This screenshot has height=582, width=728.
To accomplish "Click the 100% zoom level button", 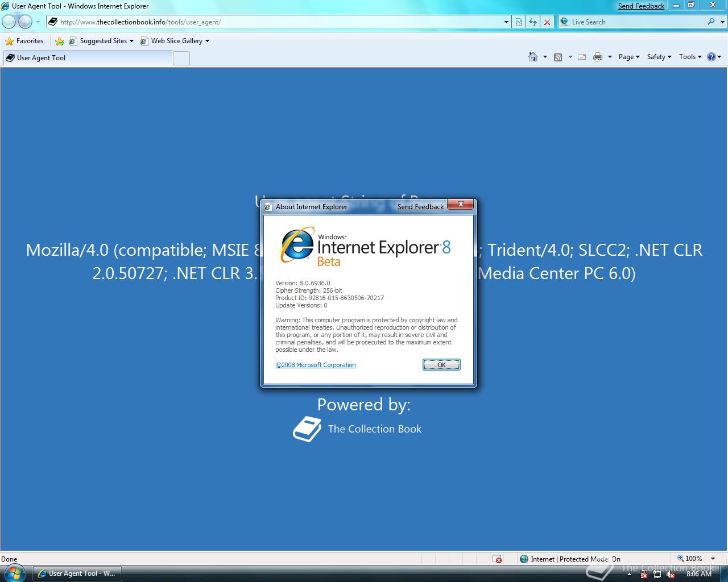I will 689,559.
